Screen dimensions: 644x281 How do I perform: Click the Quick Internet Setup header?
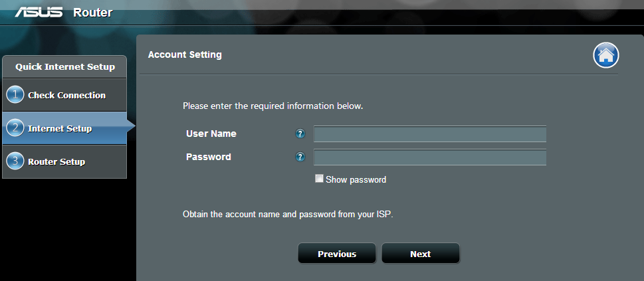click(65, 66)
